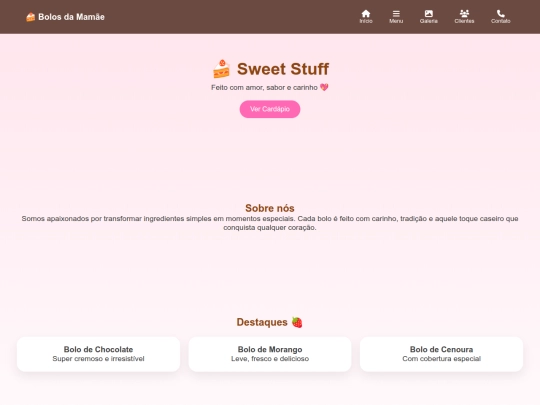Viewport: 540px width, 405px height.
Task: Click the paragraph beginning 'Somos apaixonados por transformar'
Action: click(270, 223)
